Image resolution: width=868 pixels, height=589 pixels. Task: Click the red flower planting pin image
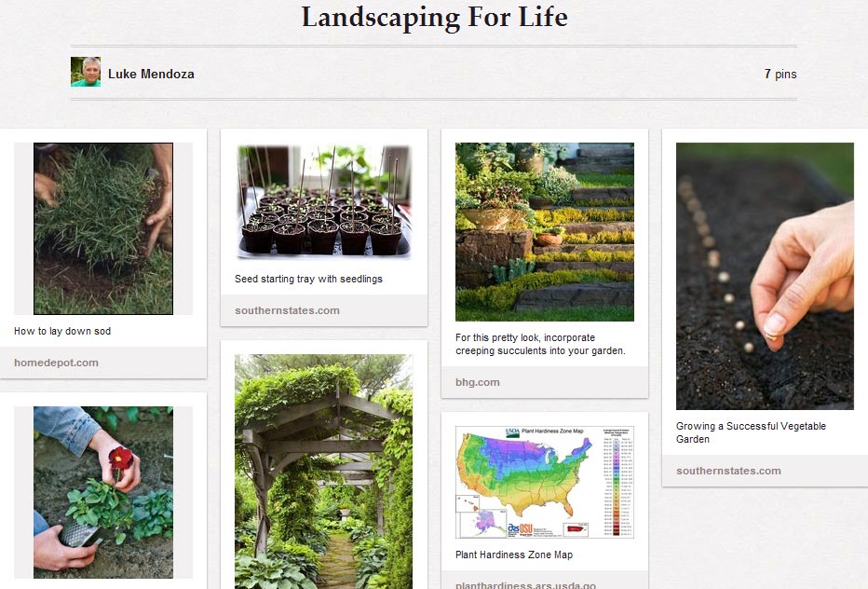click(103, 492)
